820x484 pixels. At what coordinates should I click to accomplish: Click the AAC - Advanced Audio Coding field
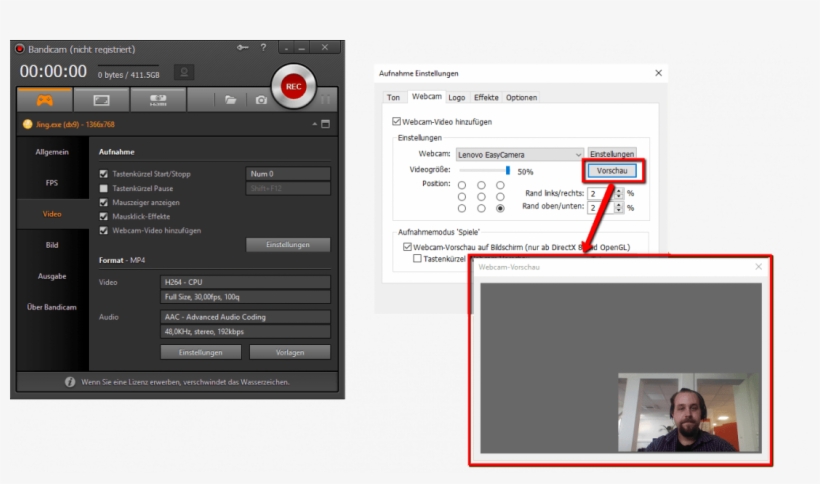[245, 317]
